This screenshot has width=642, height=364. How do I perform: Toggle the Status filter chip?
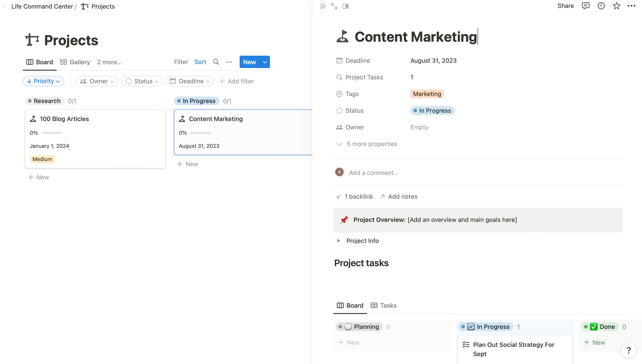141,81
